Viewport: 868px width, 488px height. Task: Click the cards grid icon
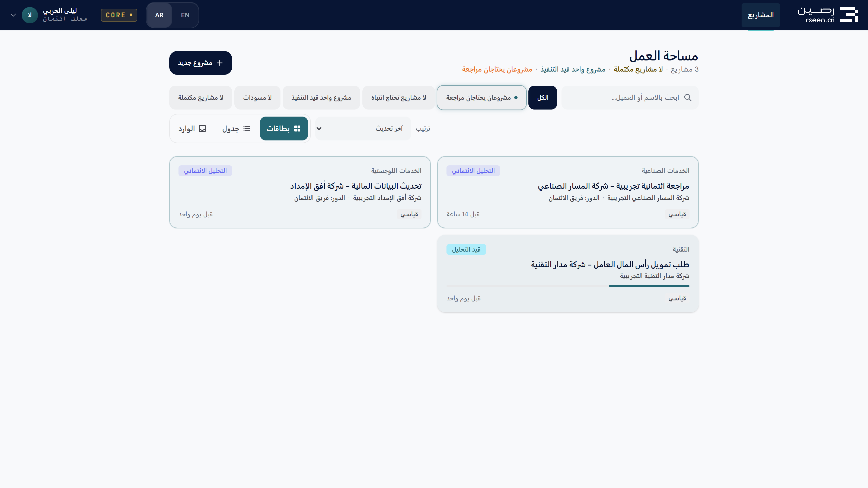(297, 129)
